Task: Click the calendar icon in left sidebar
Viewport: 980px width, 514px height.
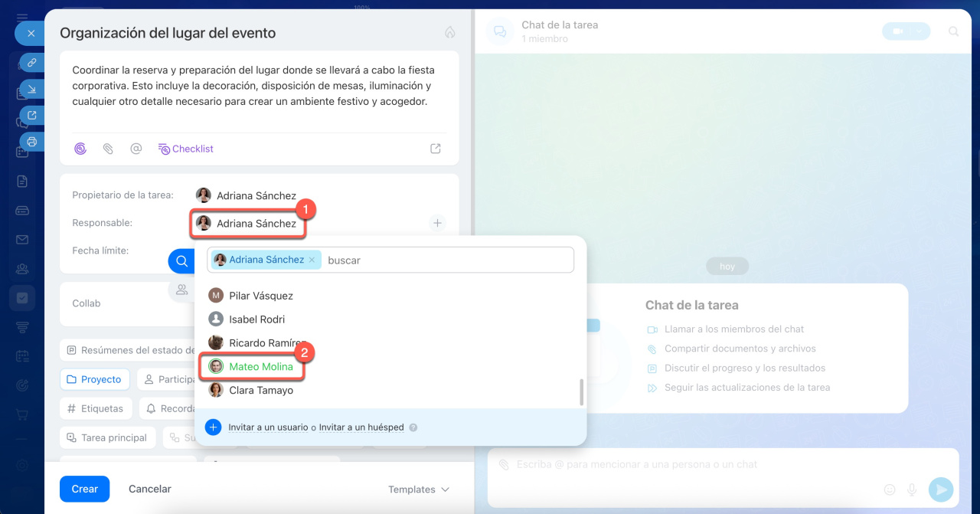Action: (x=22, y=356)
